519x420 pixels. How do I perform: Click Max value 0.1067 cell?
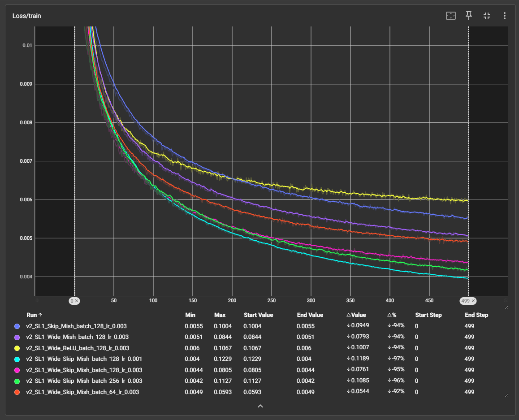point(223,348)
